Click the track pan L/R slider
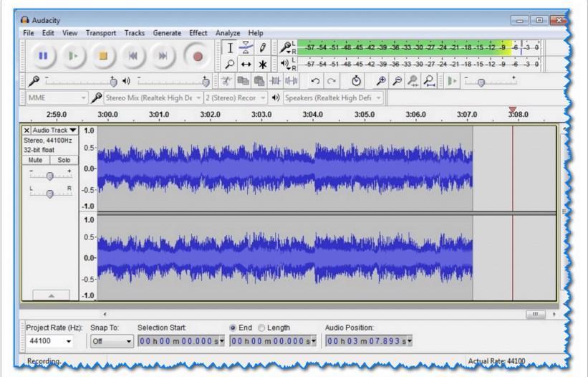The height and width of the screenshot is (377, 588). point(50,194)
